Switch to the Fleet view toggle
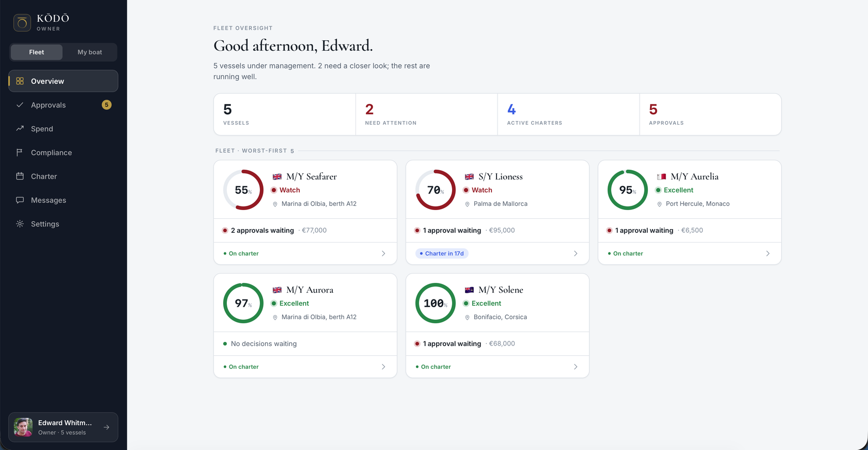This screenshot has height=450, width=868. click(x=36, y=52)
